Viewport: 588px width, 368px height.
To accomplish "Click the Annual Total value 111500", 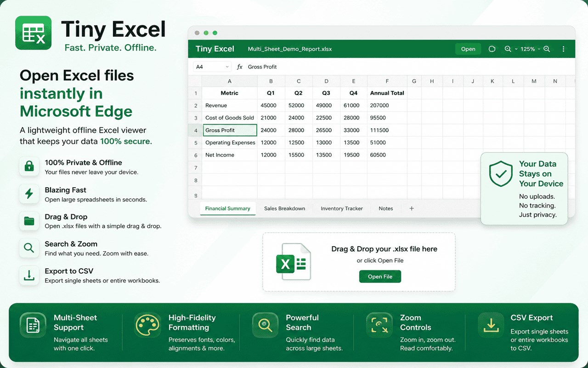I will (x=387, y=130).
